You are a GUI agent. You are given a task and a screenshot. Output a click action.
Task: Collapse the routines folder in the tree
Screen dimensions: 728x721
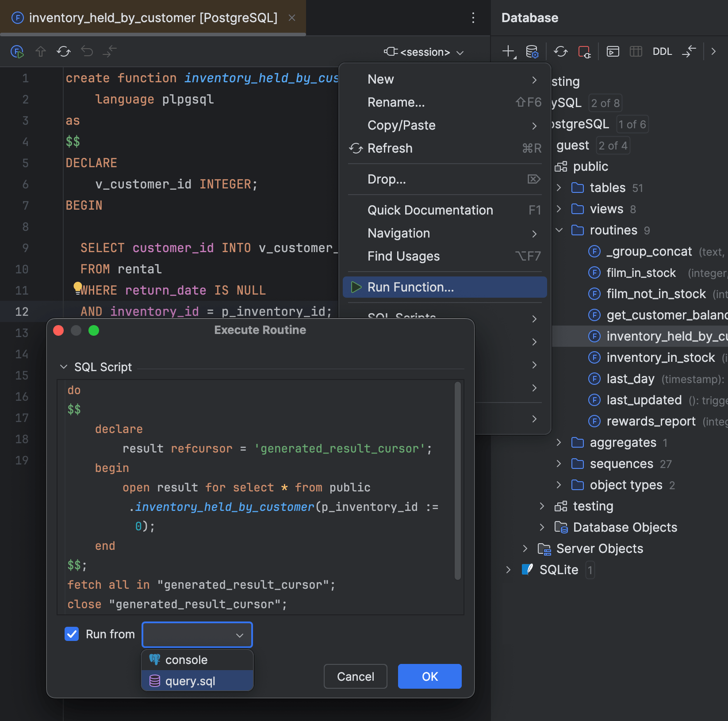tap(559, 230)
